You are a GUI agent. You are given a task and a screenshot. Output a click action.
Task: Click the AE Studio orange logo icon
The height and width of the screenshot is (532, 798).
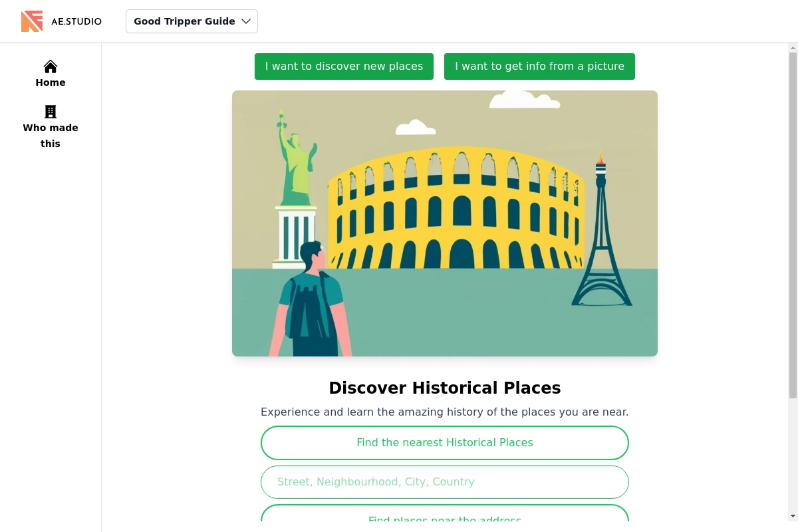coord(32,21)
